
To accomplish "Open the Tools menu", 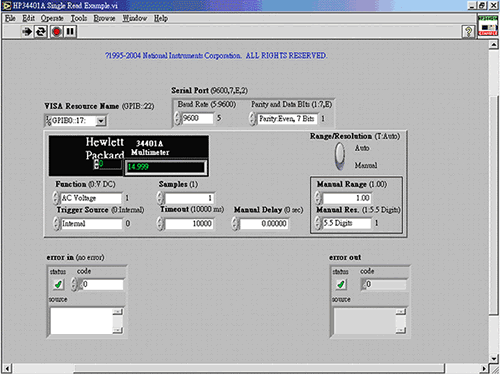I will (x=79, y=18).
